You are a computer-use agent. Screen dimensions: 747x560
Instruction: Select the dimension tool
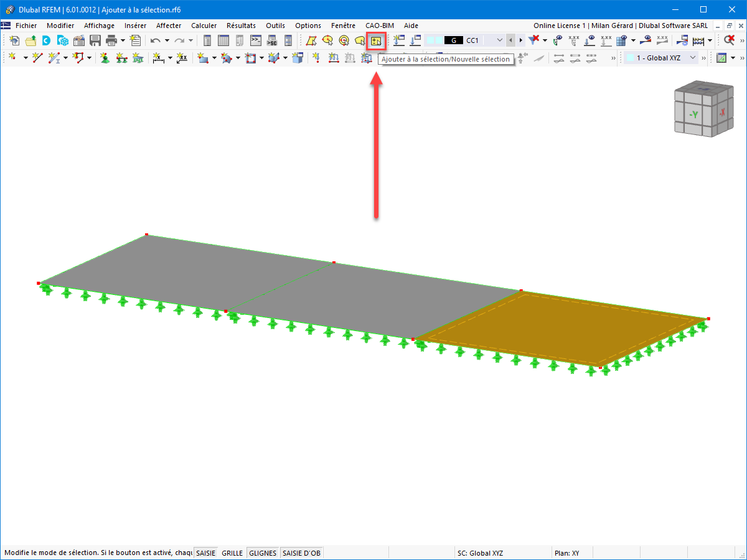(x=159, y=58)
